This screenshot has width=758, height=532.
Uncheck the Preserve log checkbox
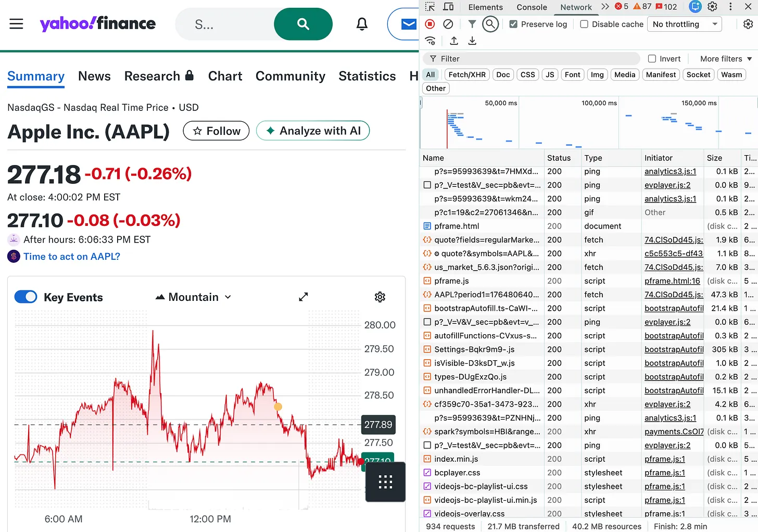(513, 24)
